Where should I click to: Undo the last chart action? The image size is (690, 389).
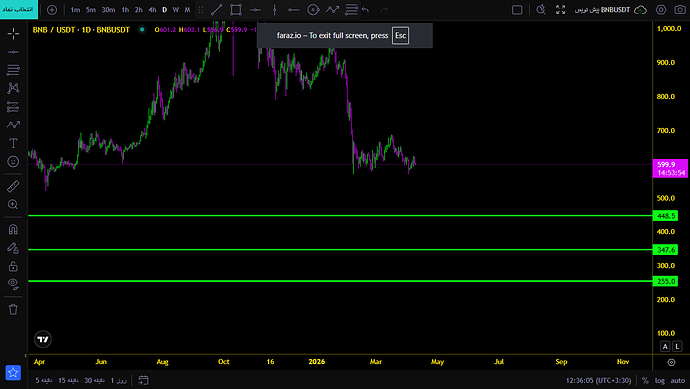pyautogui.click(x=365, y=10)
